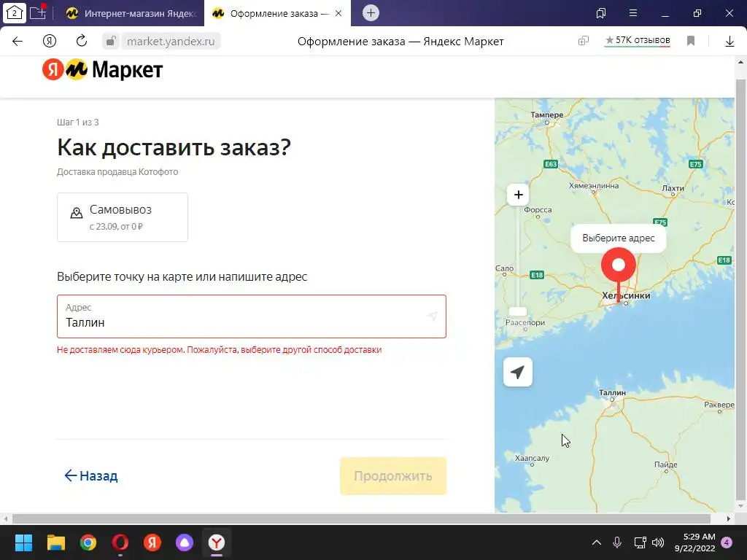Go back via the Назад link
The image size is (747, 560).
91,475
